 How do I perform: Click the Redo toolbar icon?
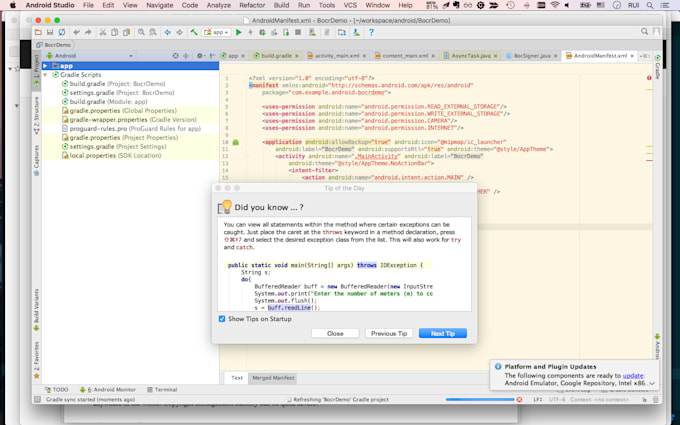[88, 33]
